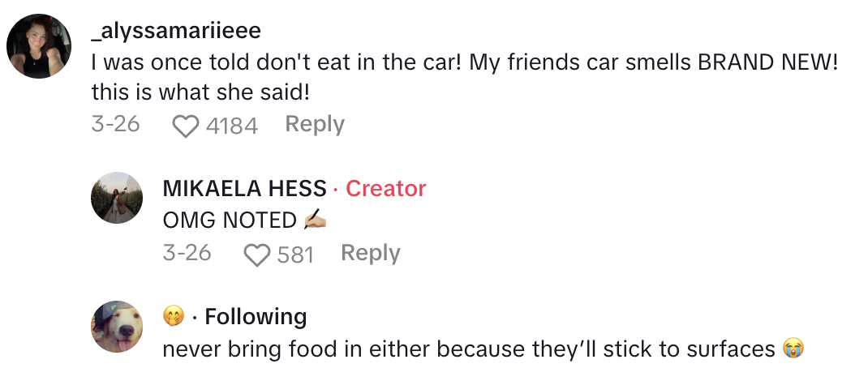Click the Following label on third comment
868x368 pixels.
(x=256, y=316)
